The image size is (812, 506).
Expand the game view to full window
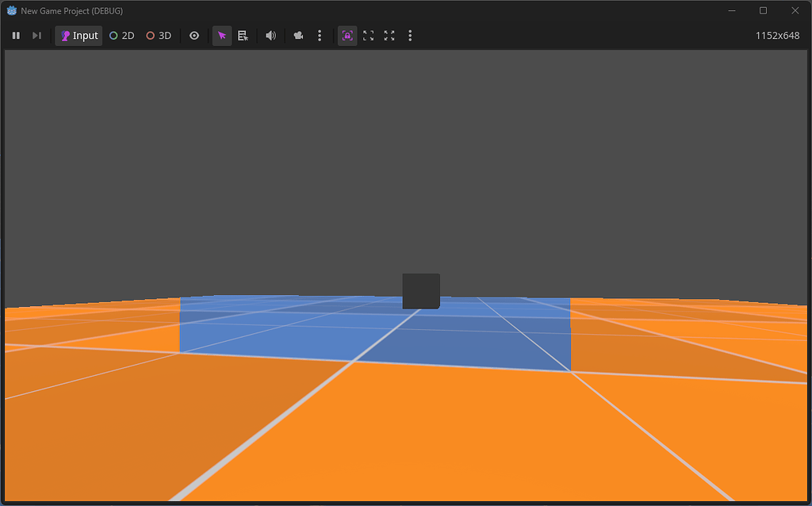coord(389,35)
